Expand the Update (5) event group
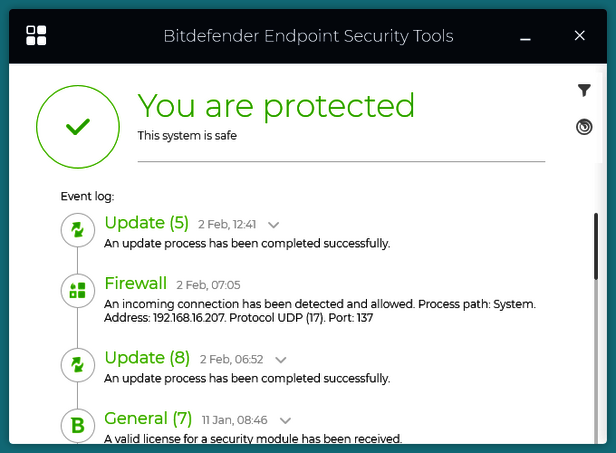This screenshot has height=453, width=616. [274, 225]
